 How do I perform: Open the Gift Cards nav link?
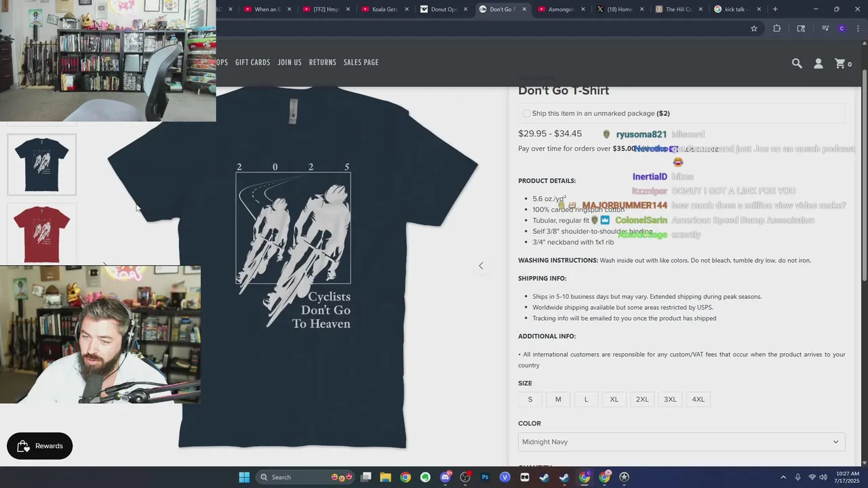click(252, 62)
